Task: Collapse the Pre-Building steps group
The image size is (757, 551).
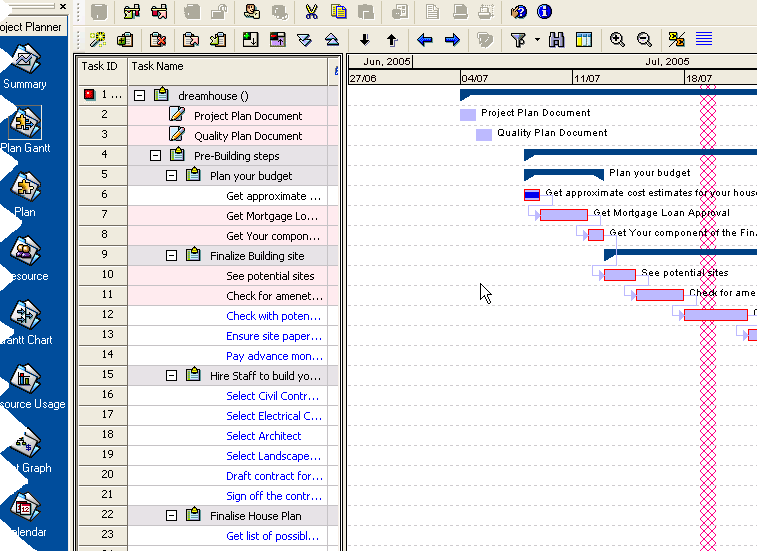Action: (x=155, y=156)
